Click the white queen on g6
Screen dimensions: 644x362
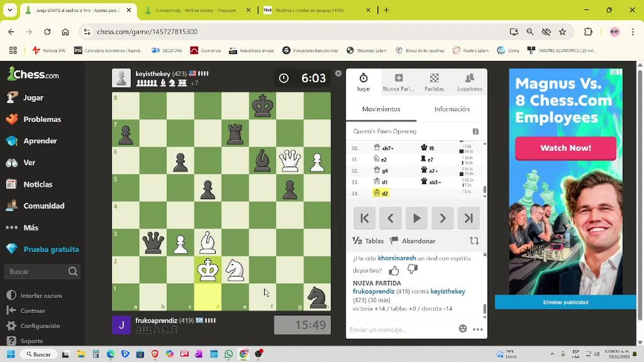click(290, 161)
